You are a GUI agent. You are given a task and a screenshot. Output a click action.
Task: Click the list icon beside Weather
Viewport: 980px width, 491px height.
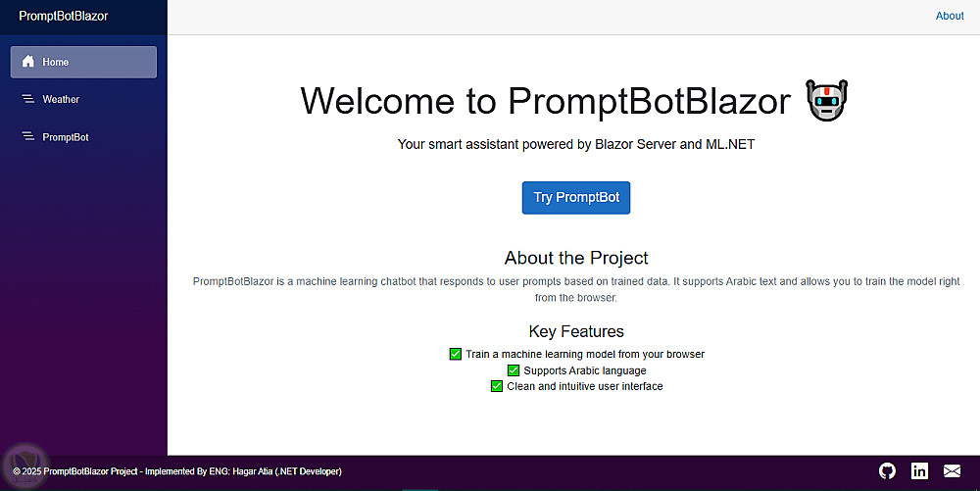(28, 99)
